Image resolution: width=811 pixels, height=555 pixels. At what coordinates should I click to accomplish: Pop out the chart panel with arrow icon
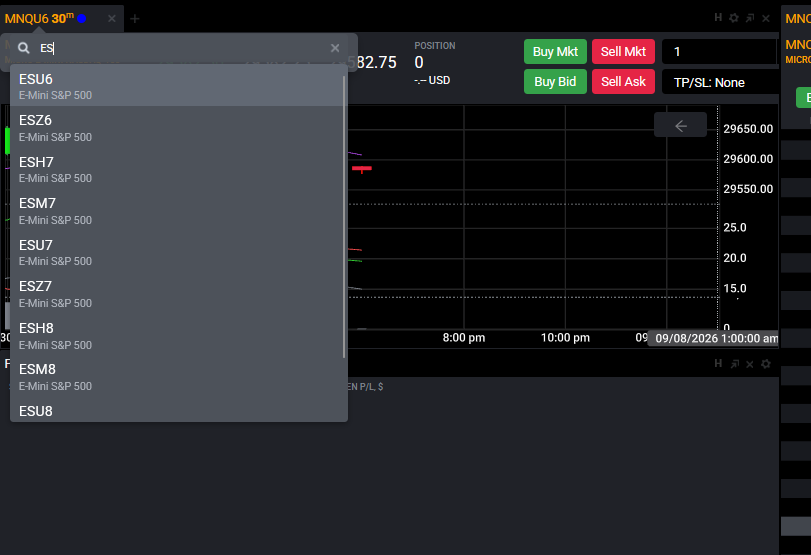click(x=750, y=18)
